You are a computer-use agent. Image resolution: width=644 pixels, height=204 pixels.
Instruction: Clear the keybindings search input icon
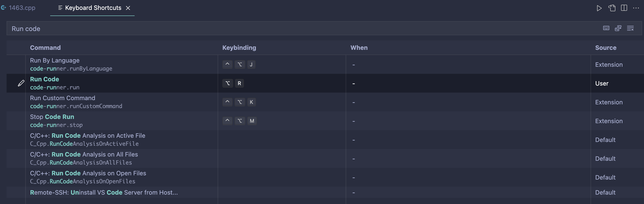tap(630, 28)
